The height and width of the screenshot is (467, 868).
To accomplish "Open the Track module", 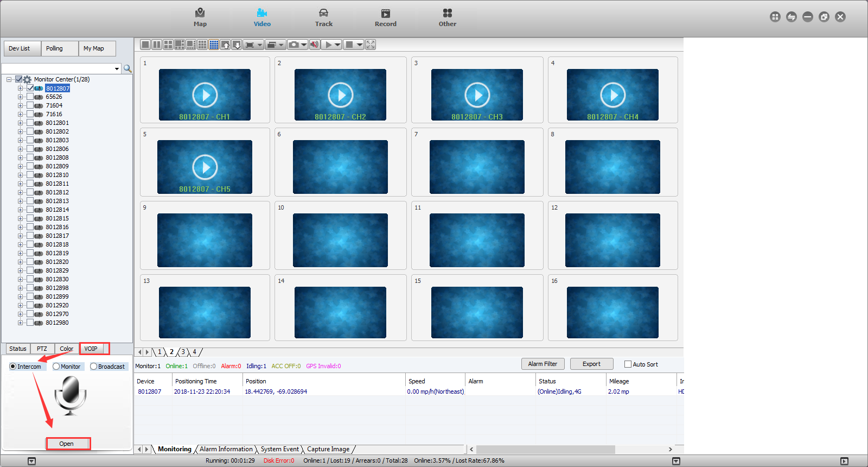I will click(324, 17).
